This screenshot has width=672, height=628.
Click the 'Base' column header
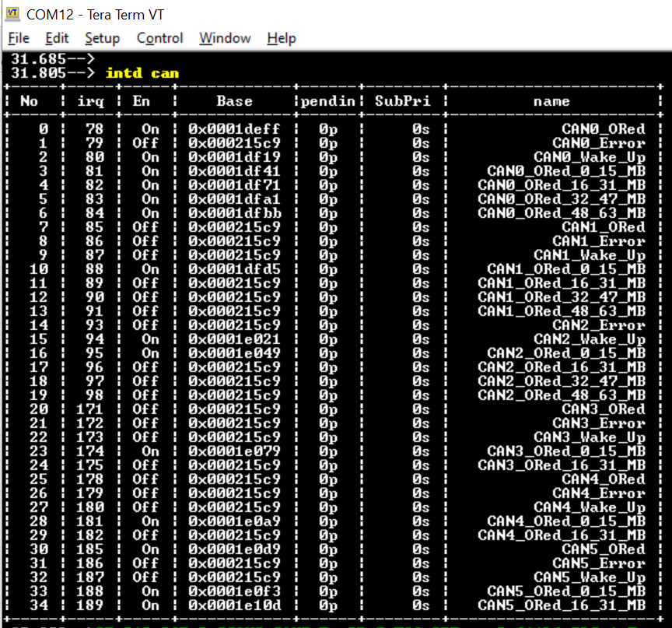click(234, 101)
